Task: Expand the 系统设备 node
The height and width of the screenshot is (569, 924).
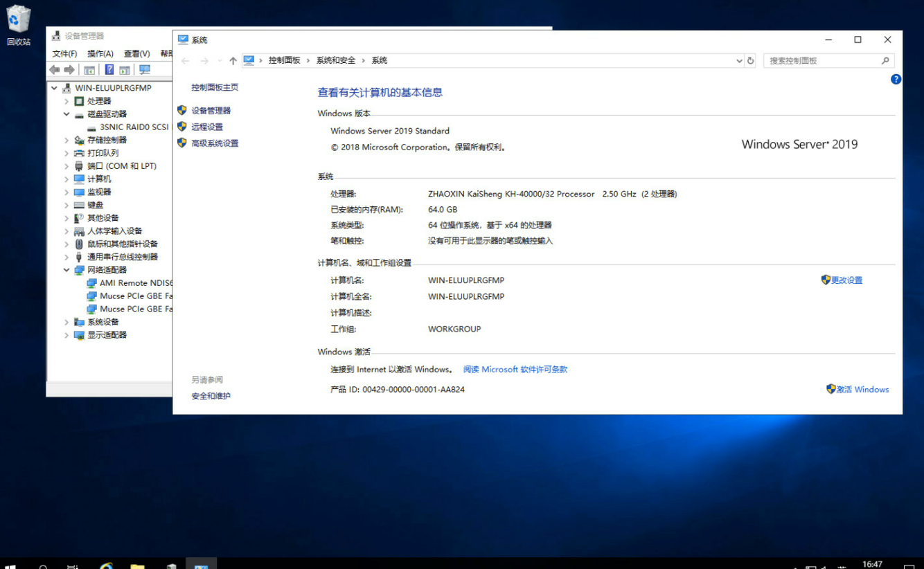Action: tap(66, 322)
